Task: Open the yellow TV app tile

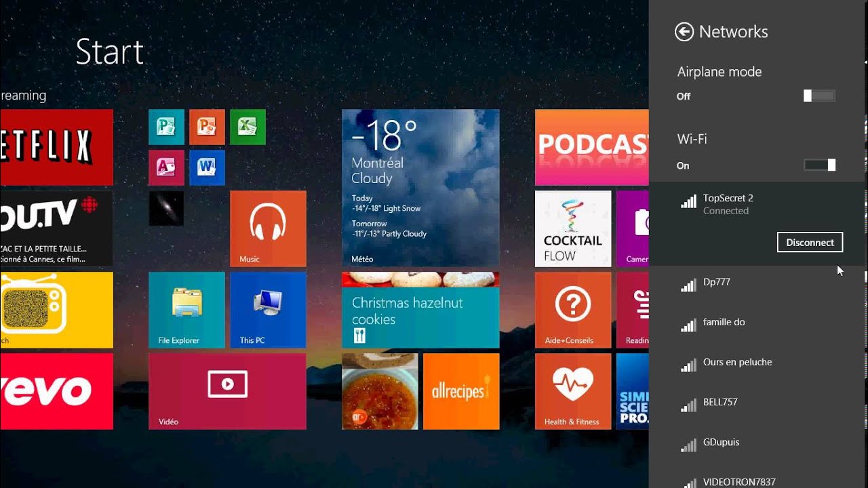Action: click(x=56, y=310)
